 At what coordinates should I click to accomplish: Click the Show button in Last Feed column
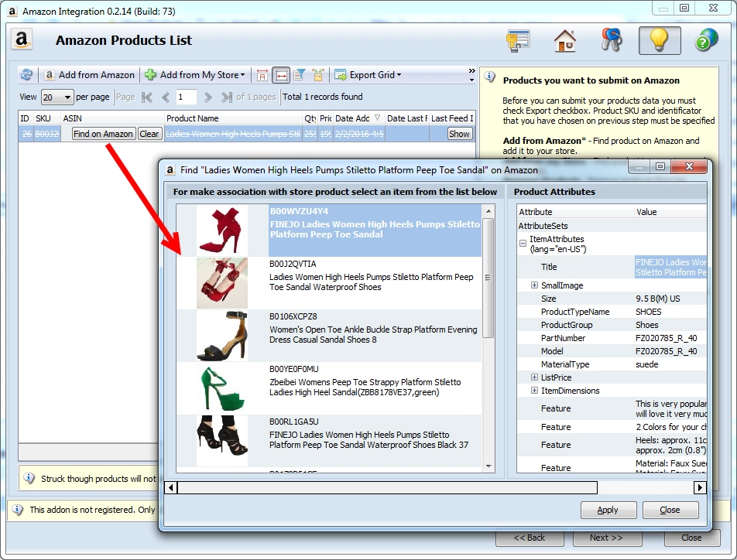pos(459,134)
